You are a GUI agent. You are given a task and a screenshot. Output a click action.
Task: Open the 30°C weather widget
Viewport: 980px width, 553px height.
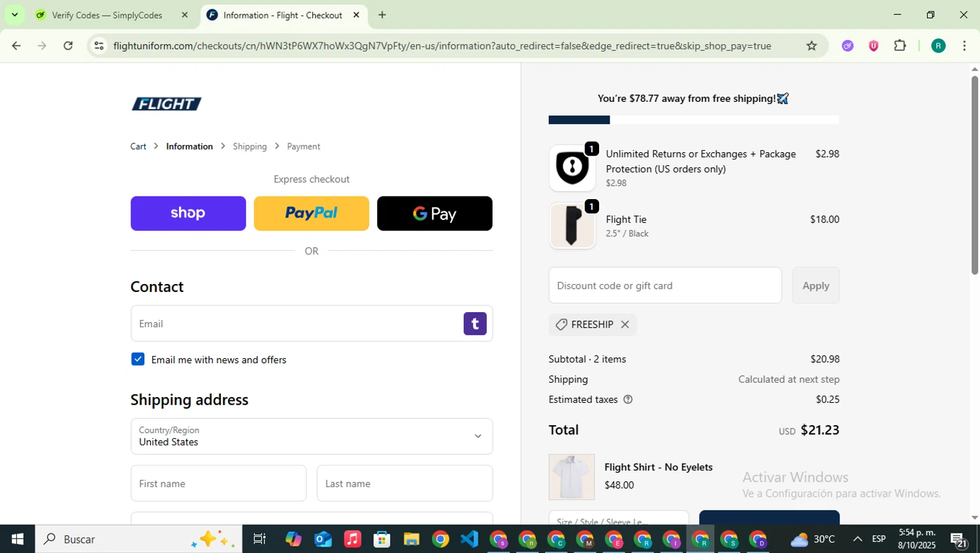(813, 539)
